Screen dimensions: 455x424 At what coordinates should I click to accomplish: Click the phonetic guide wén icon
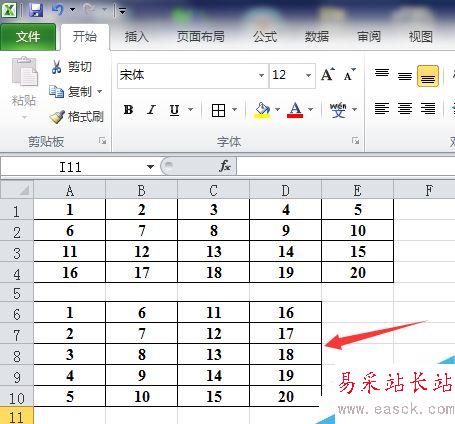[338, 110]
